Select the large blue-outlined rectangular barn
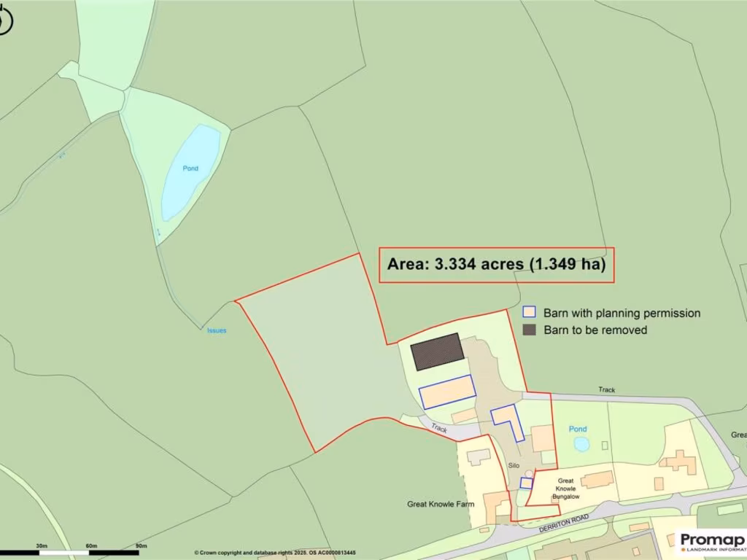The image size is (747, 560). click(x=446, y=392)
